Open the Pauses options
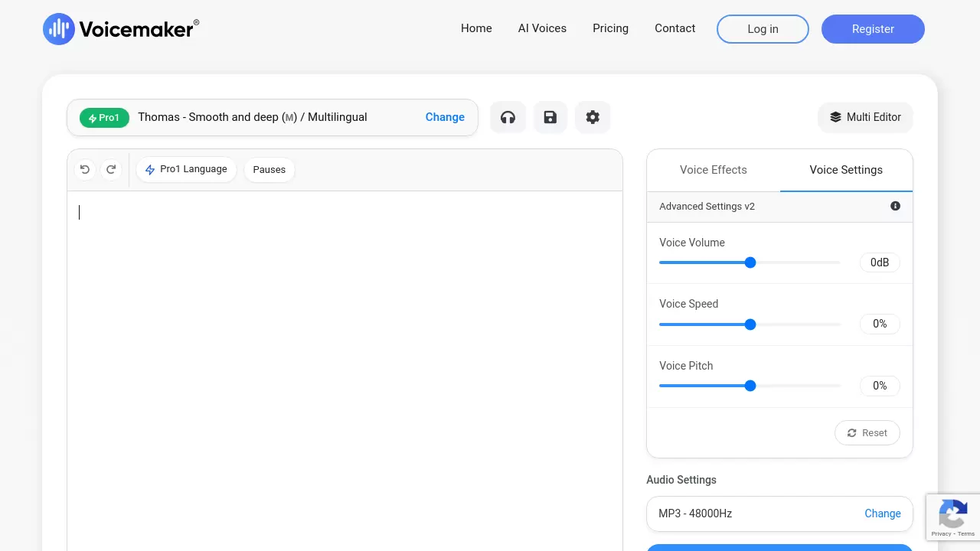This screenshot has height=551, width=980. pos(269,169)
